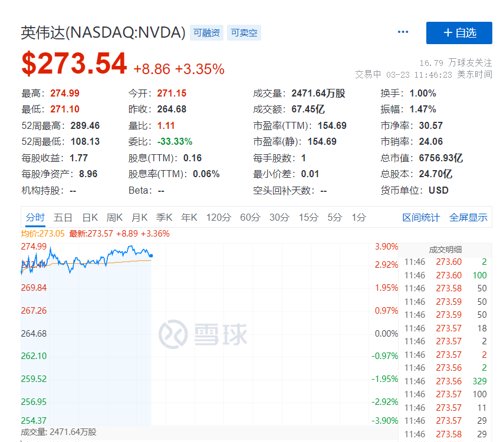Open the 月K monthly chart tab

pos(139,218)
